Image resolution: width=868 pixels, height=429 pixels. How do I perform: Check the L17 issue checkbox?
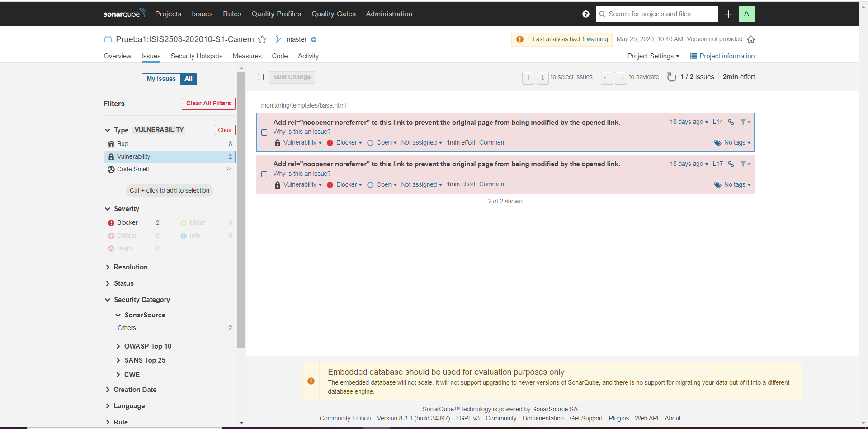(264, 174)
